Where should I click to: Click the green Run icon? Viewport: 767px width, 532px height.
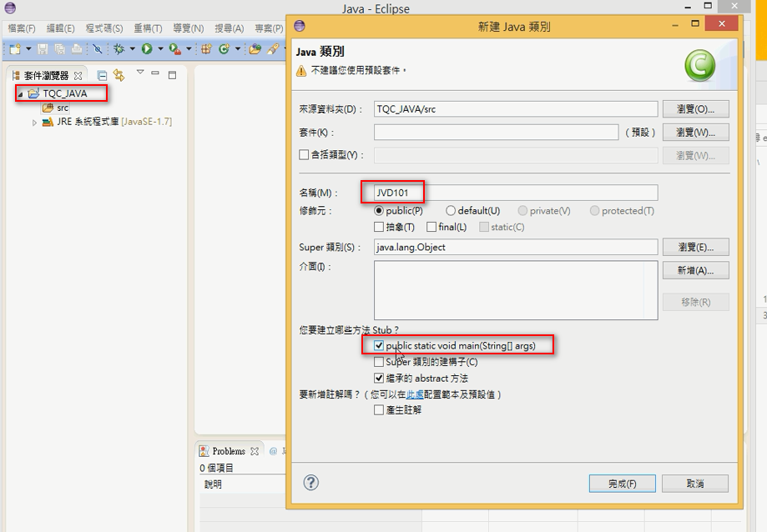tap(147, 49)
